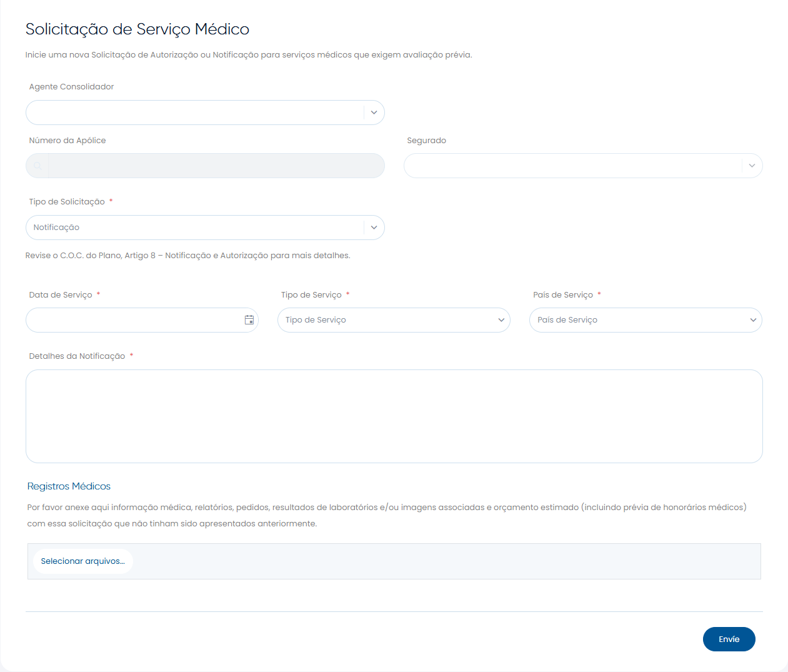Click the chevron arrow beside Notificação
Image resolution: width=788 pixels, height=672 pixels.
[374, 228]
